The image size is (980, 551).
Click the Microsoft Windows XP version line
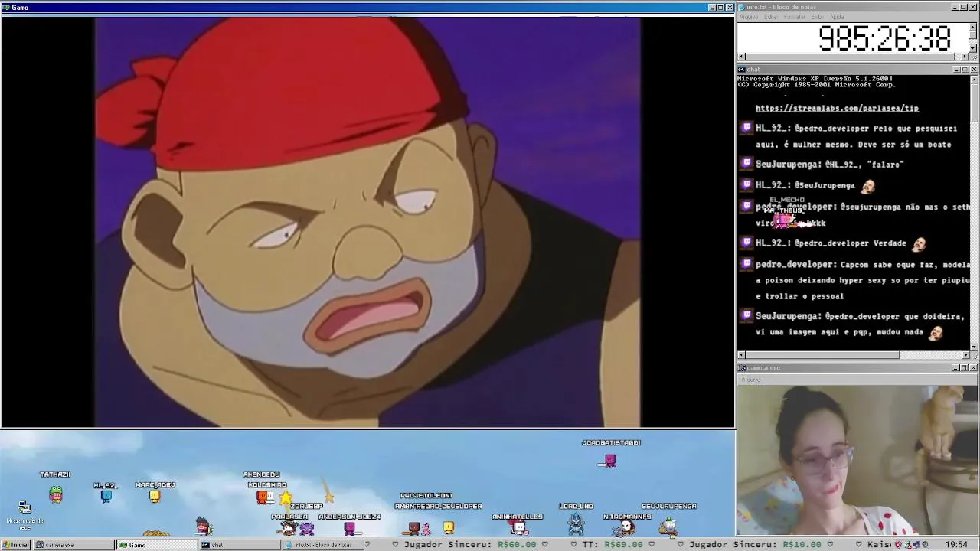click(815, 79)
